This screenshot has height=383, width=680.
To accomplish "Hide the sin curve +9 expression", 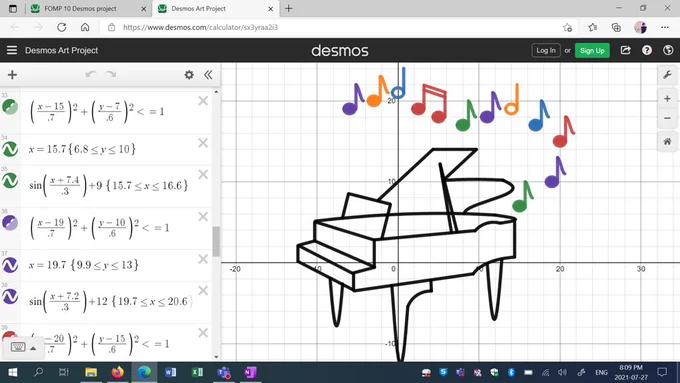I will click(x=10, y=180).
